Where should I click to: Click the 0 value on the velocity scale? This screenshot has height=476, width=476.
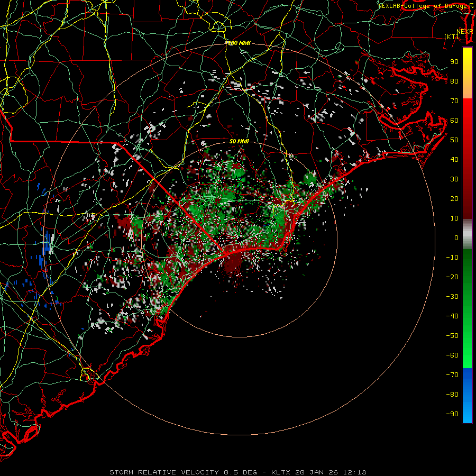456,238
